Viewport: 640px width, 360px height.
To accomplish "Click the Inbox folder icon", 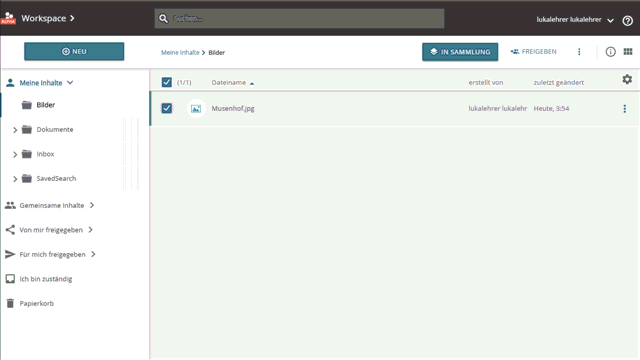I will (x=27, y=154).
